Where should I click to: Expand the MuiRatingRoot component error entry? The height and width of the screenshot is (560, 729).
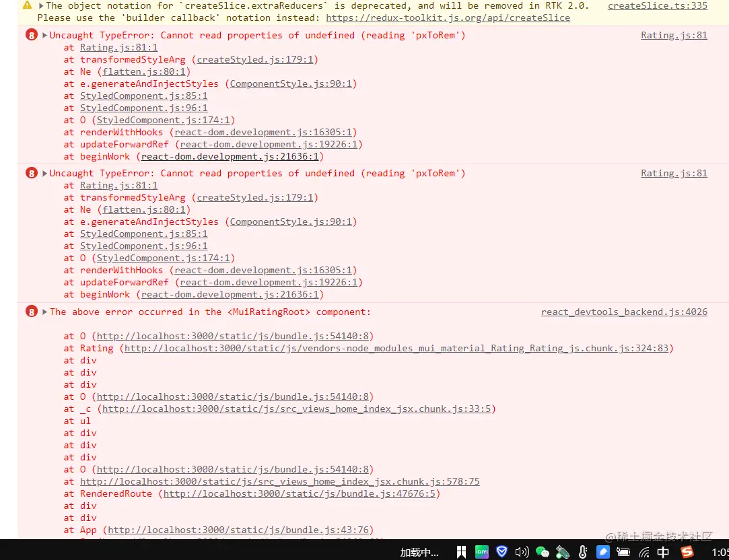(x=44, y=312)
